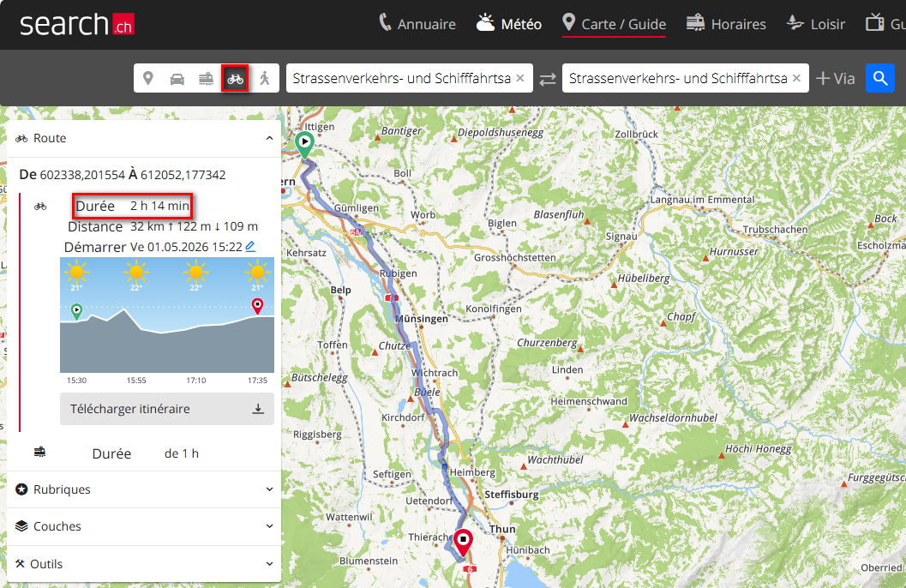The image size is (906, 588).
Task: Open the Horaires menu item
Action: tap(726, 24)
